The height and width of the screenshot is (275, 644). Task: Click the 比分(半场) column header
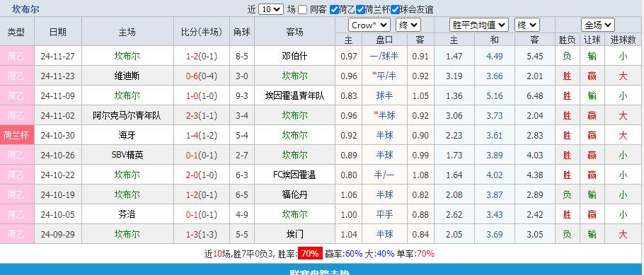pos(201,32)
